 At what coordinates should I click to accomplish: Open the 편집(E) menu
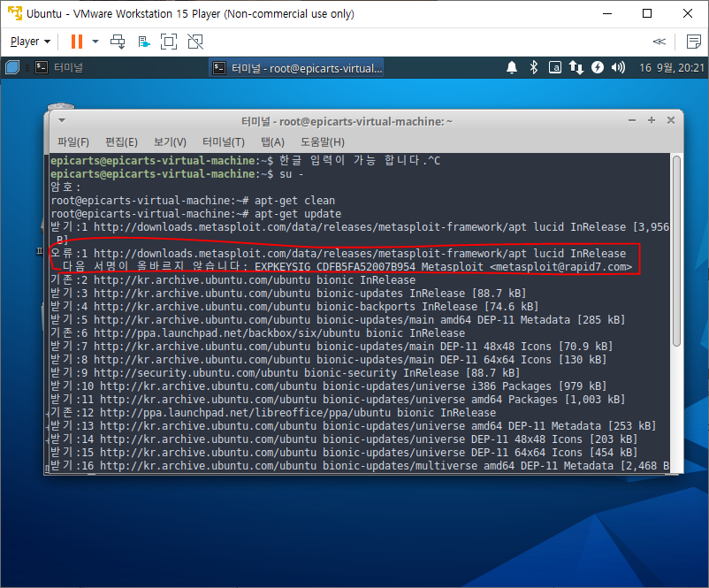(121, 142)
